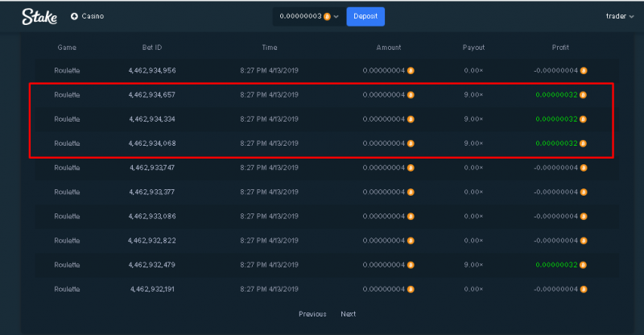Screen dimensions: 644x335
Task: Click the Payout column header
Action: [x=473, y=48]
